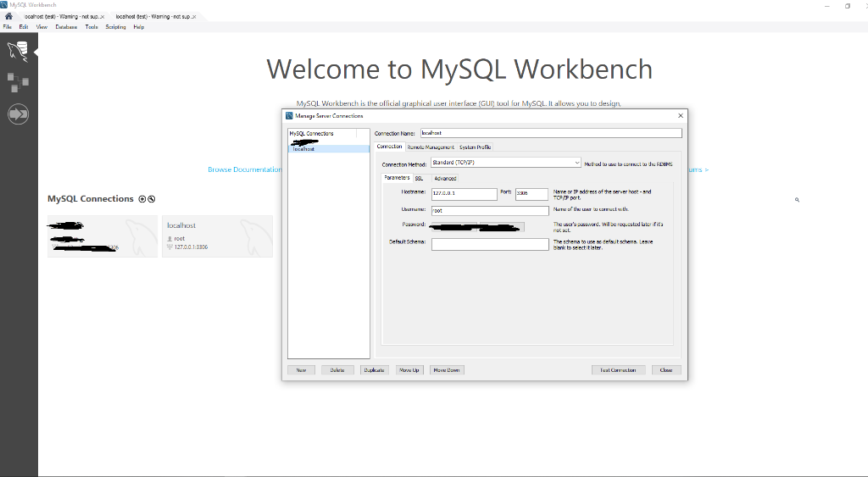The height and width of the screenshot is (477, 868).
Task: Select the Parameters sub-tab
Action: (x=397, y=178)
